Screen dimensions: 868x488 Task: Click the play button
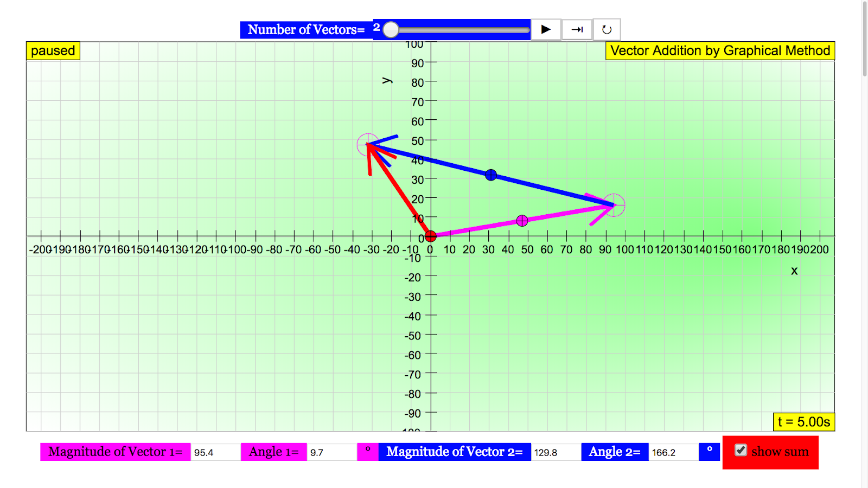point(546,29)
